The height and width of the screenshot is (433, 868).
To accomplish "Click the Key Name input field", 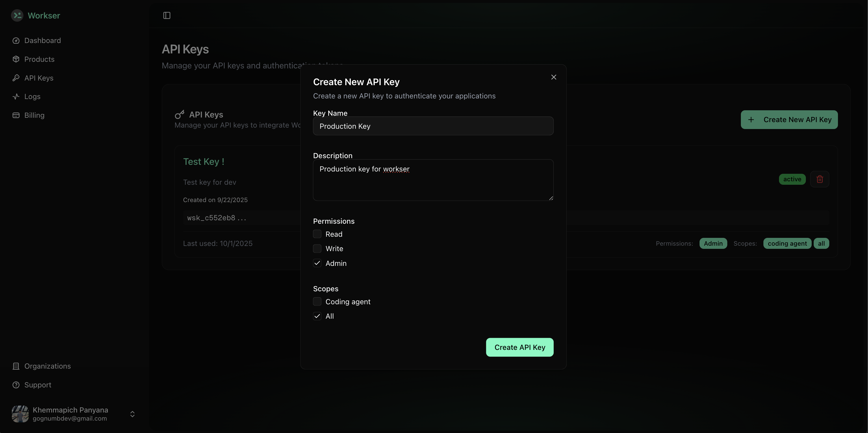I will point(433,126).
